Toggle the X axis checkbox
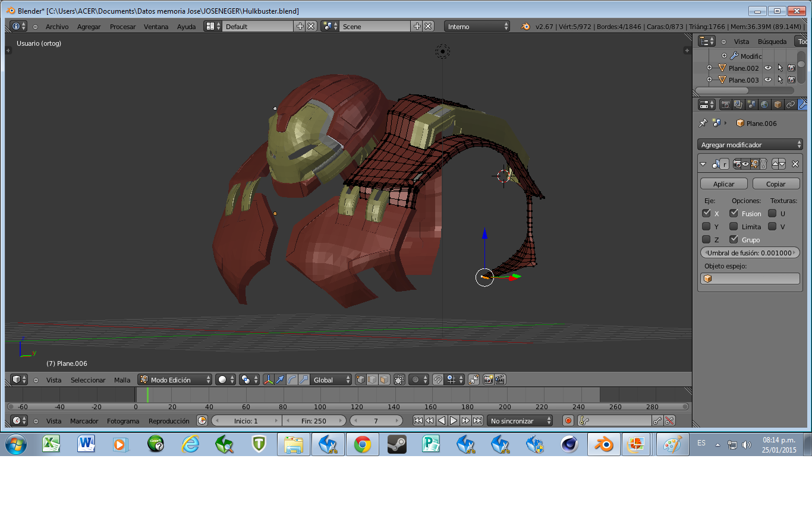 (x=706, y=213)
